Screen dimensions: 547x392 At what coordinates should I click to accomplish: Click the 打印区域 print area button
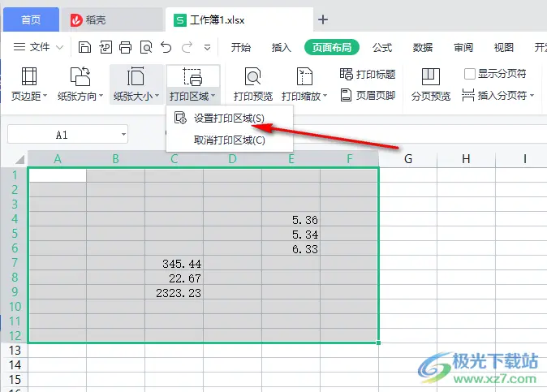point(192,84)
